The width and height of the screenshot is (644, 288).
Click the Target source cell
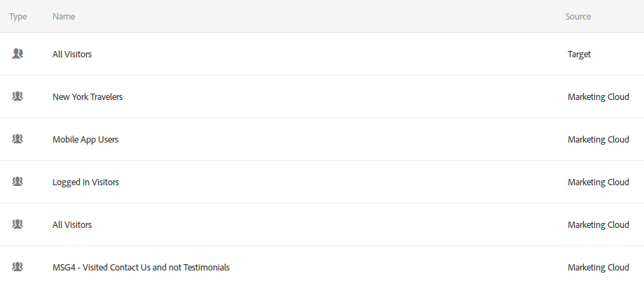(579, 54)
